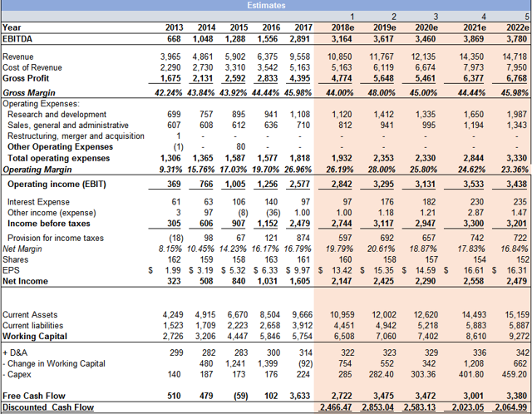Select 2020e total operating expenses 2,330
The width and height of the screenshot is (532, 414).
click(426, 158)
